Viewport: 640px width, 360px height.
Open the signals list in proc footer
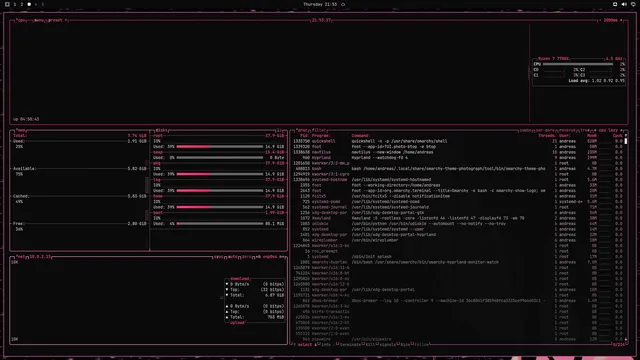coord(387,344)
